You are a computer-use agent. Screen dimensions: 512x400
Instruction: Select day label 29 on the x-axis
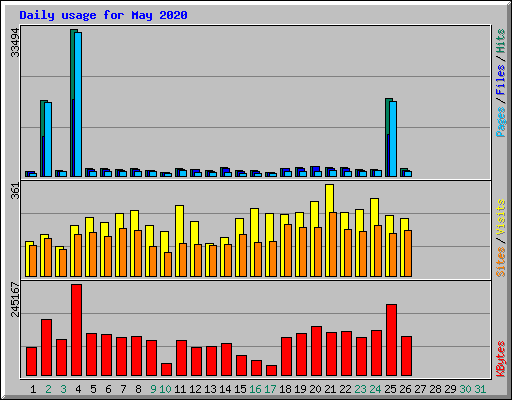(450, 389)
